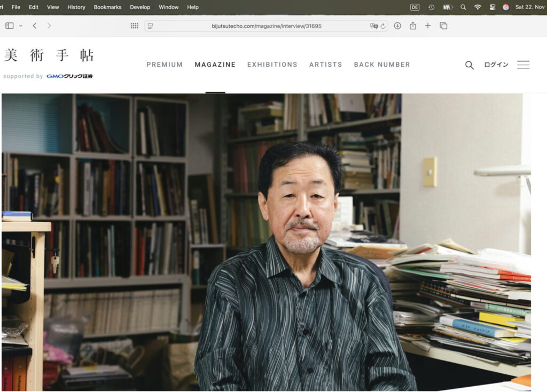Expand the sidebar tab group dropdown arrow
Viewport: 547px width, 392px height.
pos(21,26)
